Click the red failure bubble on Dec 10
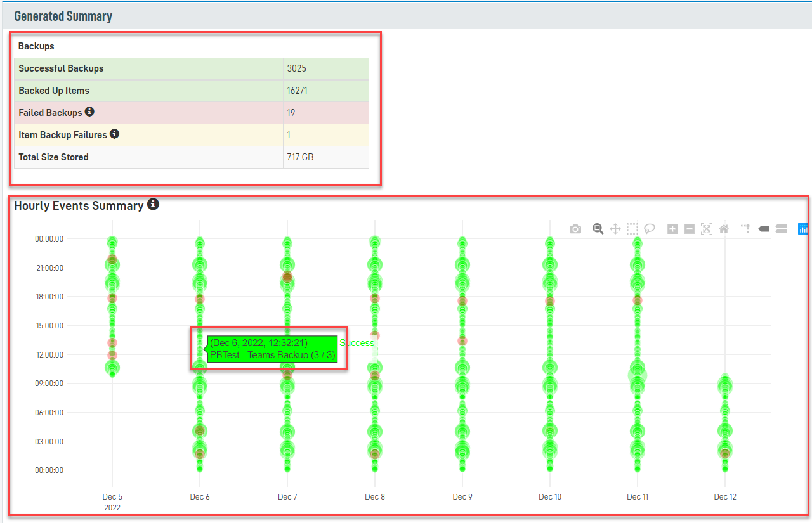 pyautogui.click(x=550, y=302)
